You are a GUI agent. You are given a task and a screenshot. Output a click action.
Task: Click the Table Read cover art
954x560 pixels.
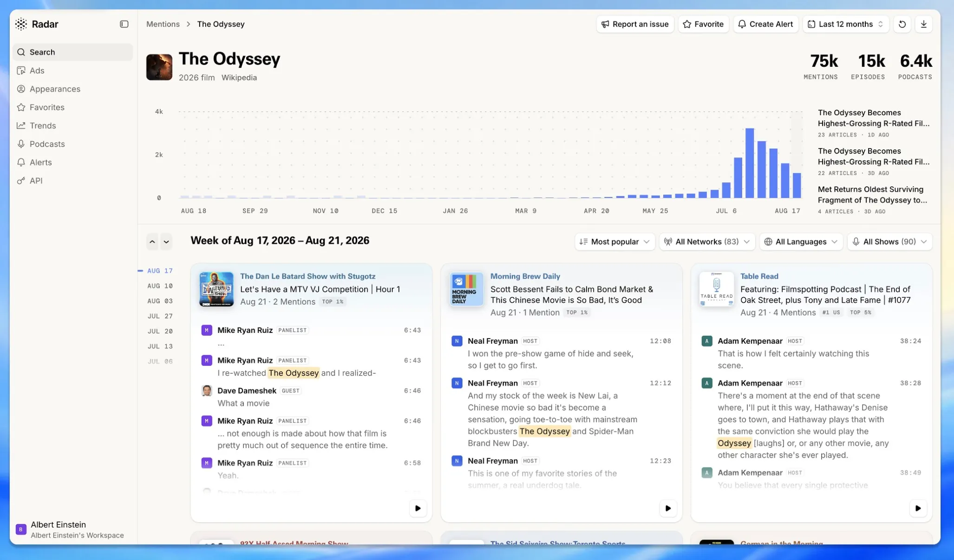[x=717, y=289]
